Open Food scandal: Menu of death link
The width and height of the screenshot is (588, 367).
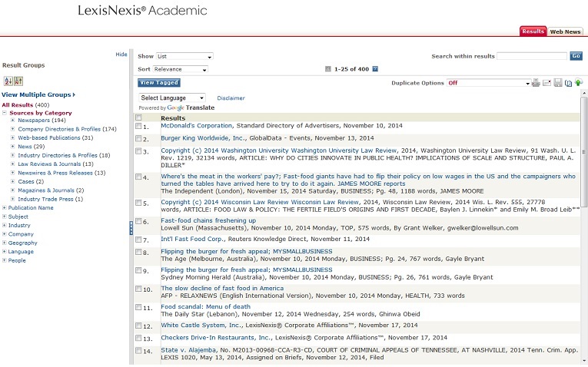(x=205, y=306)
